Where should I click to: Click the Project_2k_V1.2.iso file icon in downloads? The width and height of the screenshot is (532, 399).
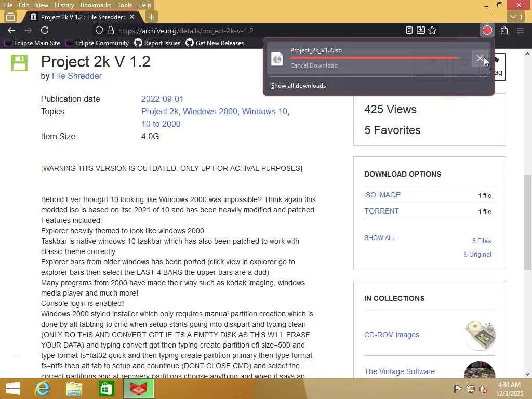[277, 59]
